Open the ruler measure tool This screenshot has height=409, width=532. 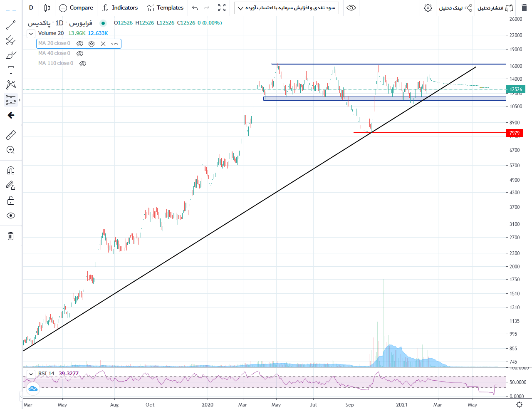click(11, 135)
